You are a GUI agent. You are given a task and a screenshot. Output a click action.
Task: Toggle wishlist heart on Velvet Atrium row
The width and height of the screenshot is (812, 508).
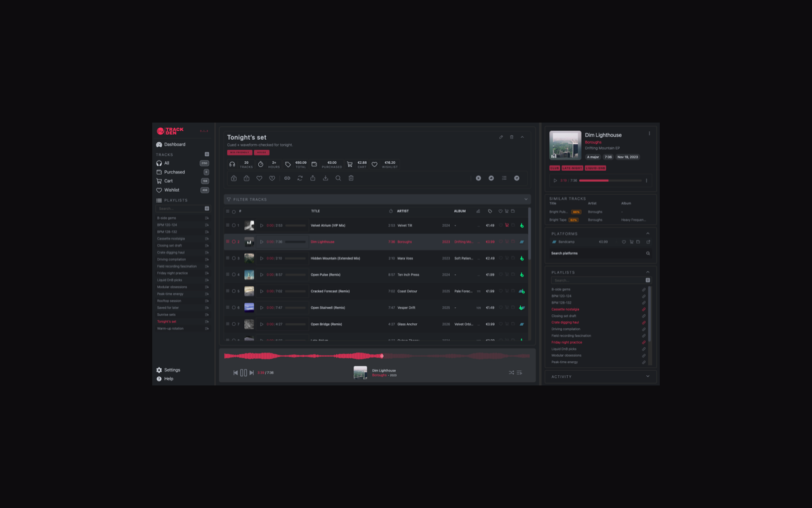(501, 225)
